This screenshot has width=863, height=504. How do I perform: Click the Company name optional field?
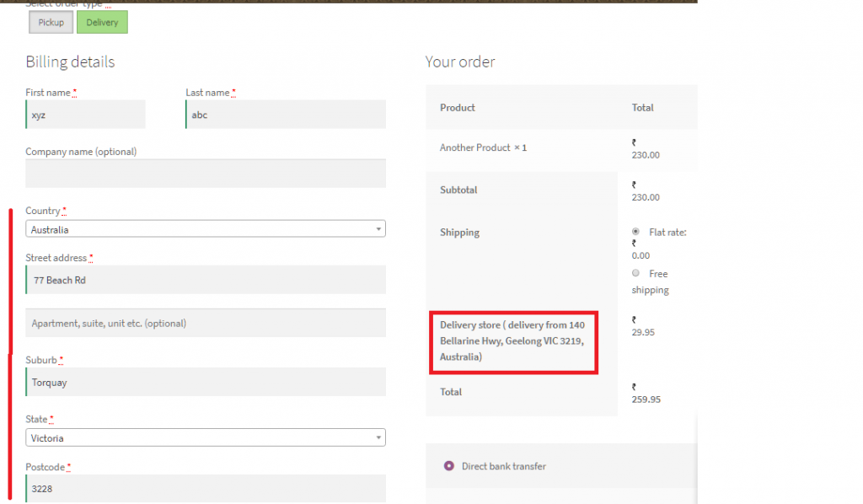(x=206, y=173)
